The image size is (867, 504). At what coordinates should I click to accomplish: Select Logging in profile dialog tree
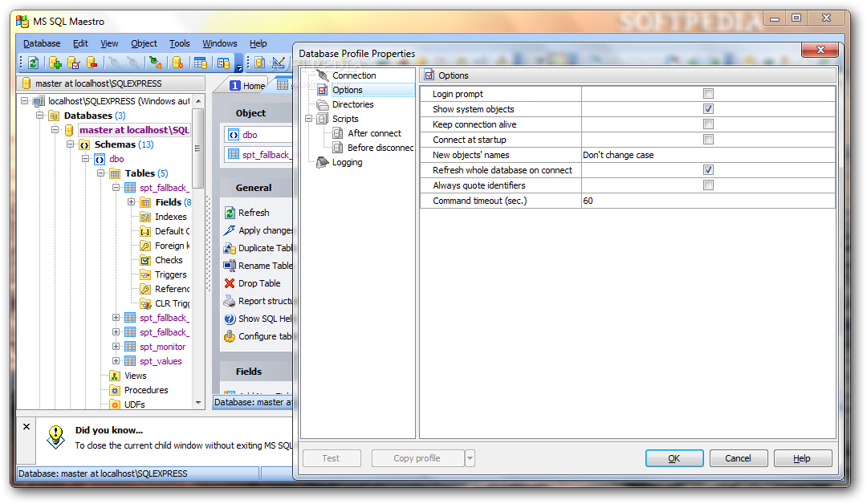pyautogui.click(x=348, y=162)
